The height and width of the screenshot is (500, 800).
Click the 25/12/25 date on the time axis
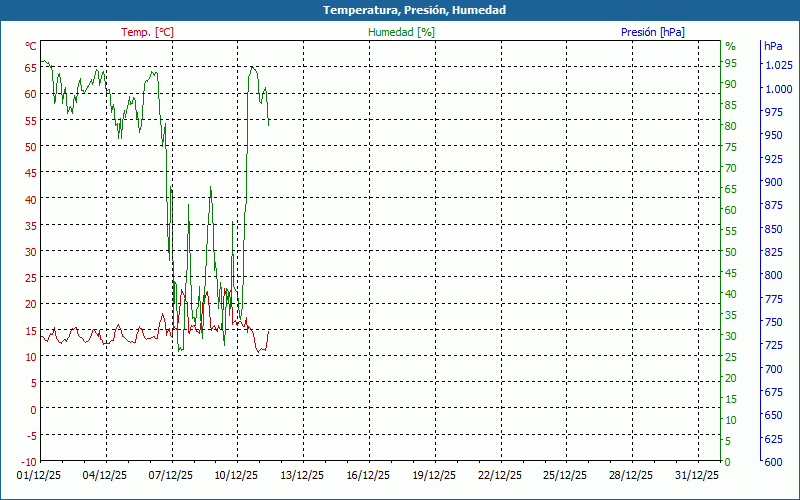coord(566,476)
